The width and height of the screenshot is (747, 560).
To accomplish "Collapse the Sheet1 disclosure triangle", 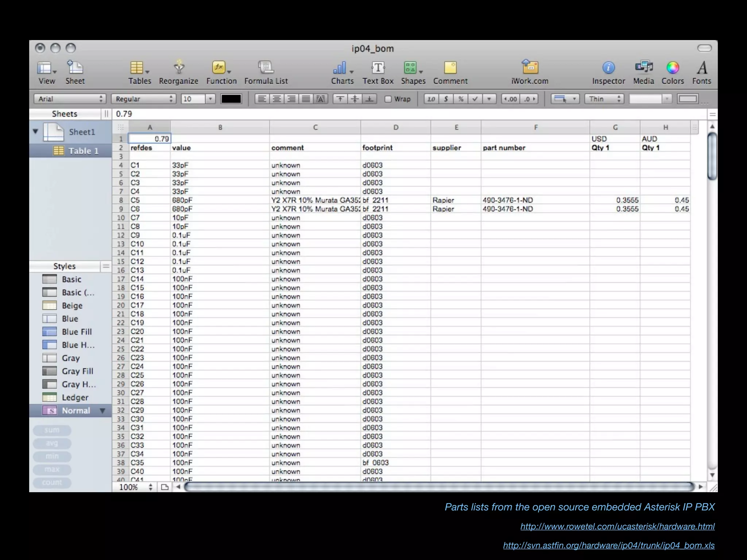I will 35,131.
